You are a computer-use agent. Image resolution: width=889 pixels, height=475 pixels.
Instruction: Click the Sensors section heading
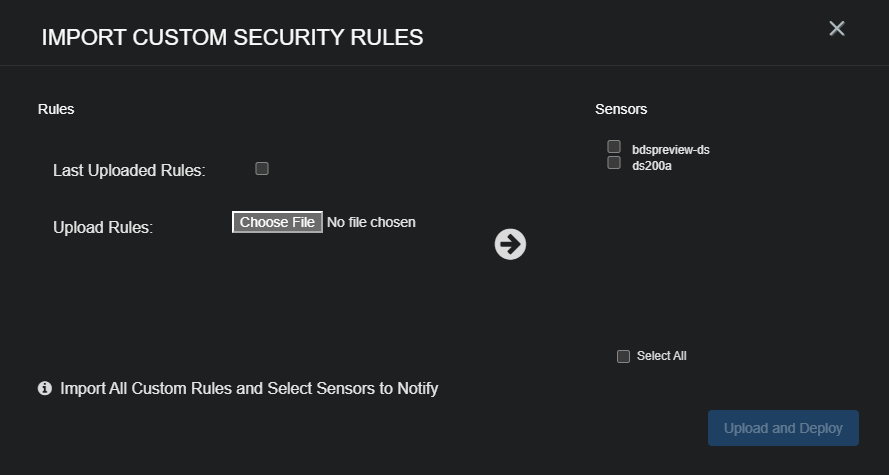(x=621, y=109)
